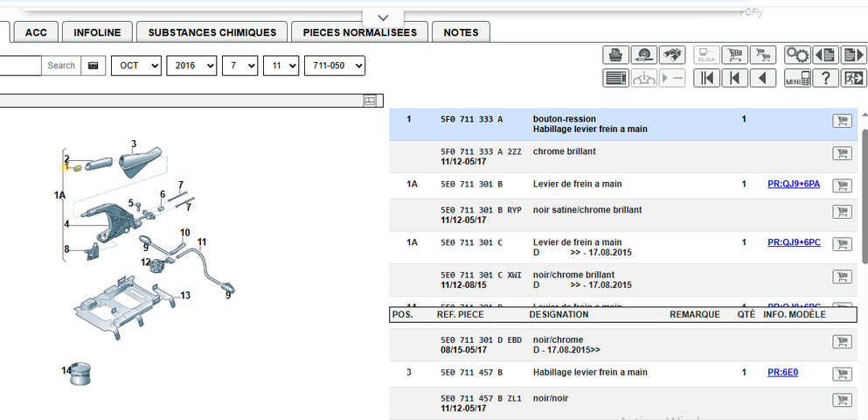The width and height of the screenshot is (868, 420).
Task: Click the printer icon in the toolbar
Action: tap(617, 55)
